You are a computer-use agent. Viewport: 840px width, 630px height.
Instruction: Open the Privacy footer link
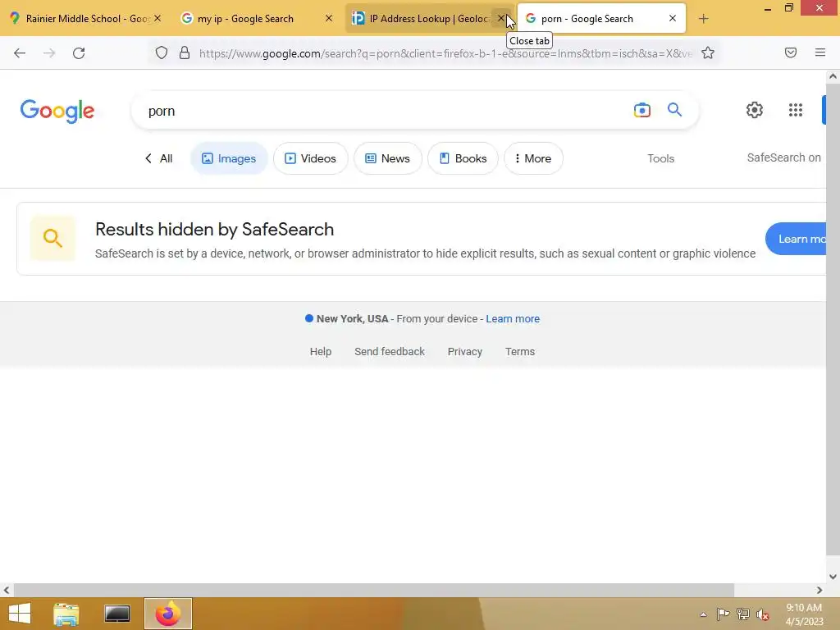(465, 351)
